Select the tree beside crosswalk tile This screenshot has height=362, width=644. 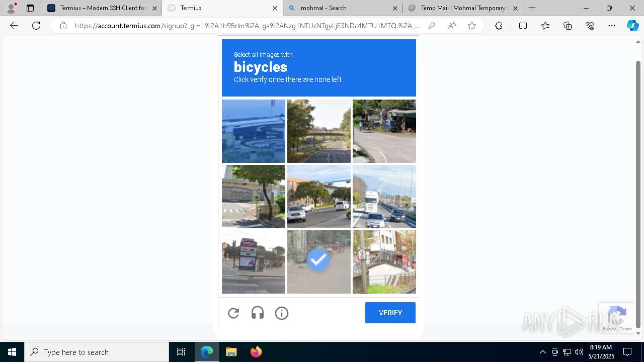(x=254, y=197)
